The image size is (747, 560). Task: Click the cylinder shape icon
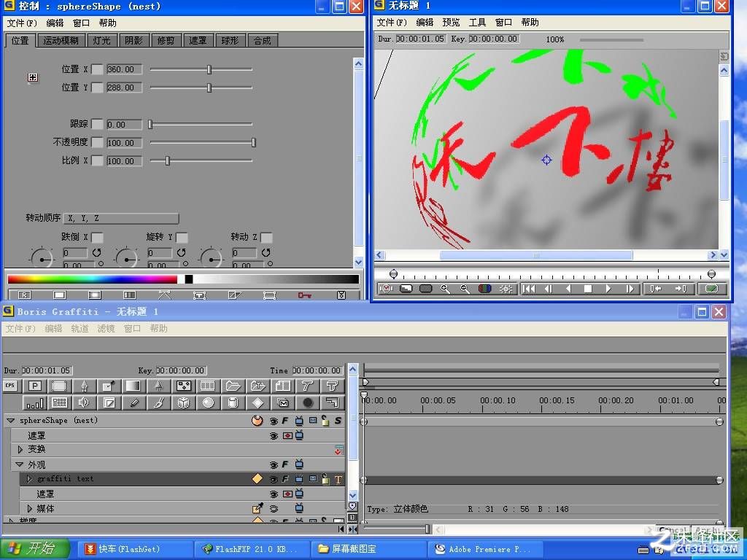[233, 402]
